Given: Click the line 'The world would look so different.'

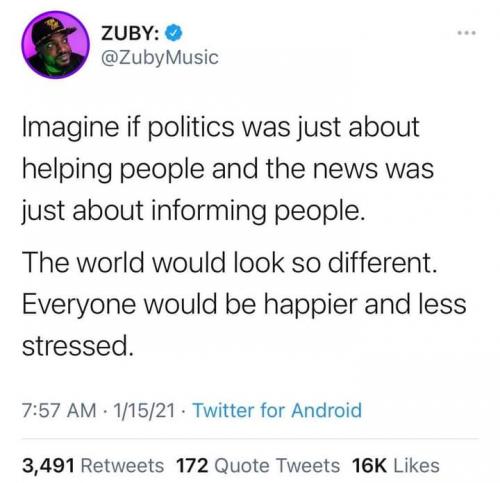Looking at the screenshot, I should pyautogui.click(x=230, y=262).
